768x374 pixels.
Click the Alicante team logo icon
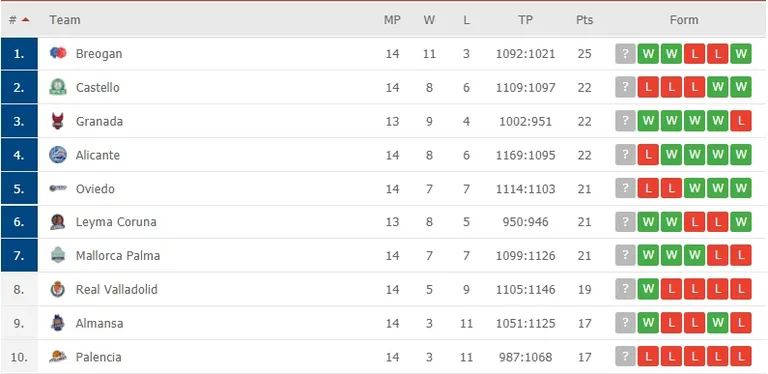58,155
